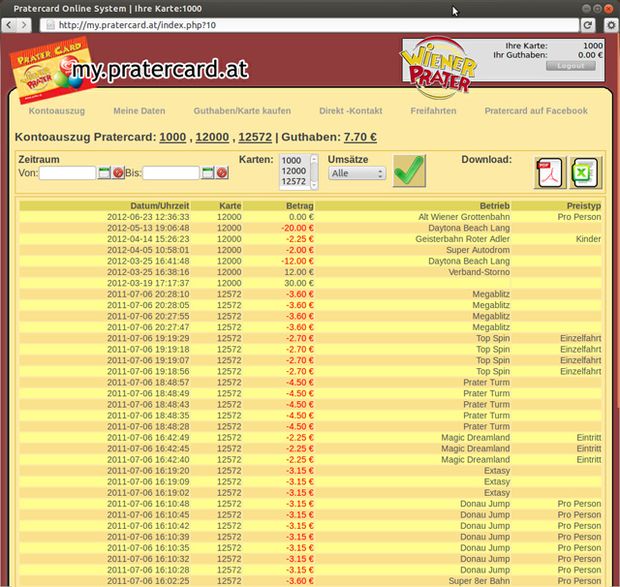Open Pratercard auf Facebook link

pyautogui.click(x=536, y=111)
